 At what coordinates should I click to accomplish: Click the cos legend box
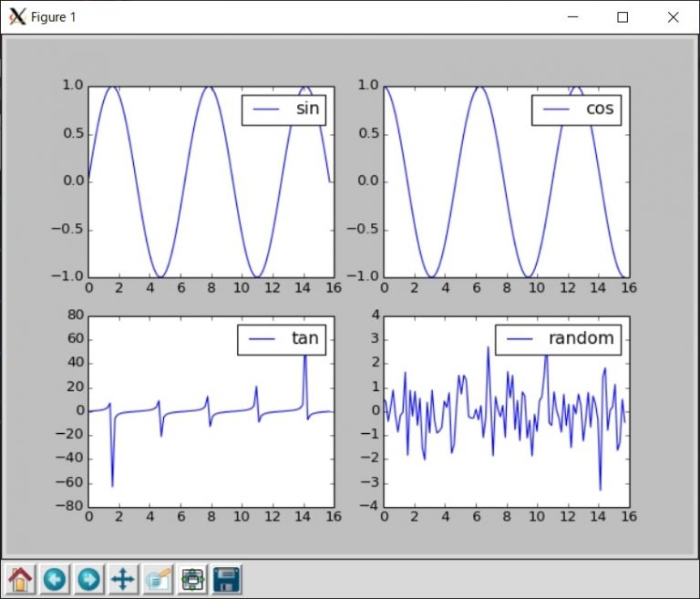tap(576, 110)
